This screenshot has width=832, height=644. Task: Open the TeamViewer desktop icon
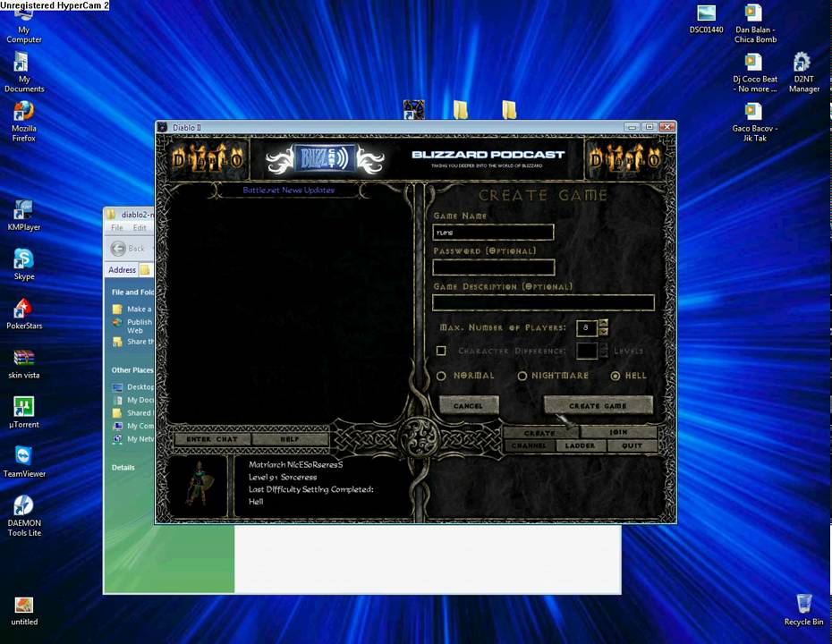tap(23, 462)
